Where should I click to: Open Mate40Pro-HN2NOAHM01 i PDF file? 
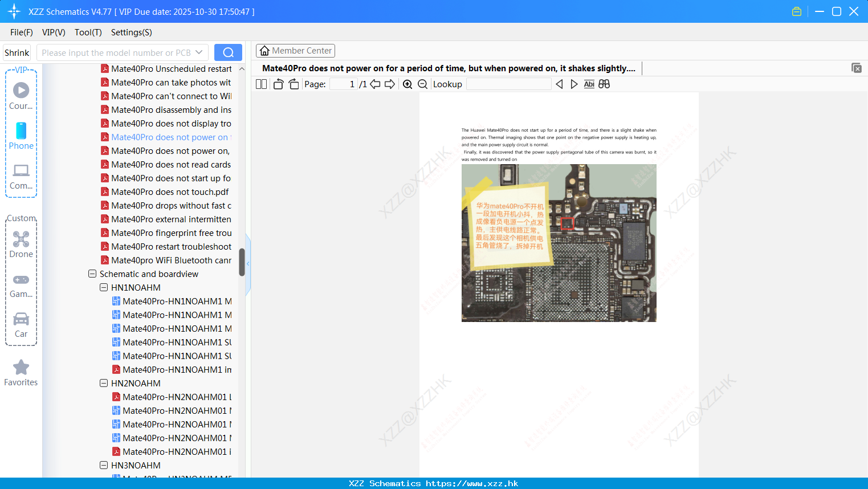pos(172,451)
